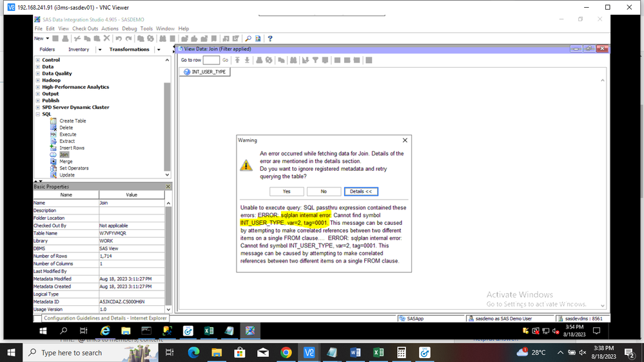Open dropdown arrow next to Inventory tab
This screenshot has width=644, height=362.
point(100,50)
